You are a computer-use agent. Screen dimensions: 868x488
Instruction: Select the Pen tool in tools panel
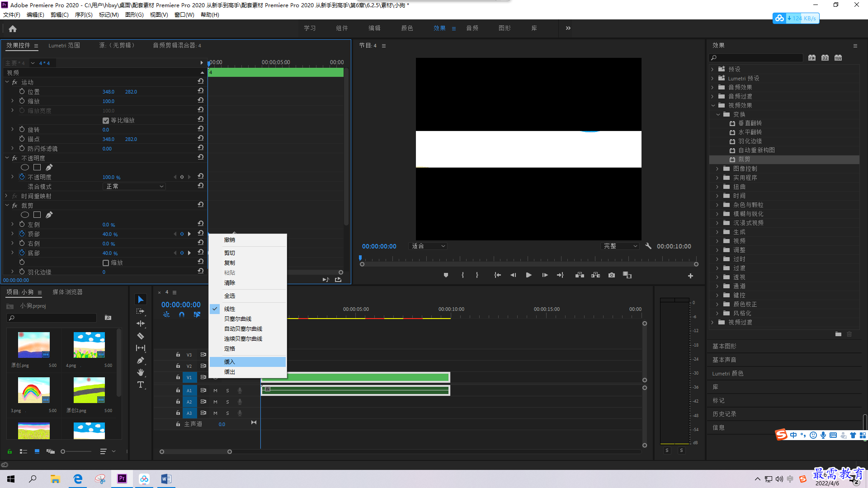[x=141, y=360]
